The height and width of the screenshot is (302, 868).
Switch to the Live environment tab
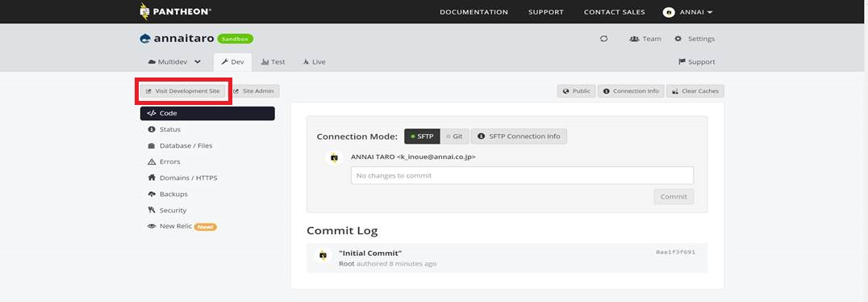(314, 62)
